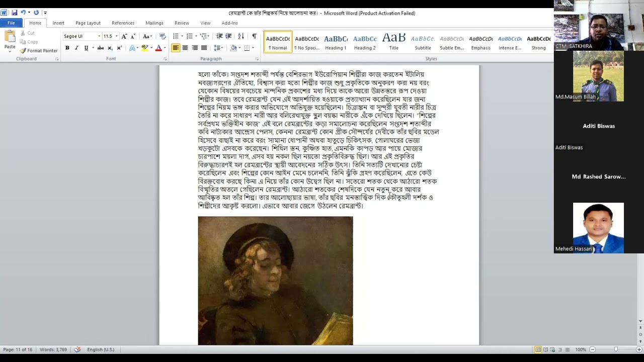
Task: Open the font name dropdown Segoe UI
Action: click(x=99, y=36)
